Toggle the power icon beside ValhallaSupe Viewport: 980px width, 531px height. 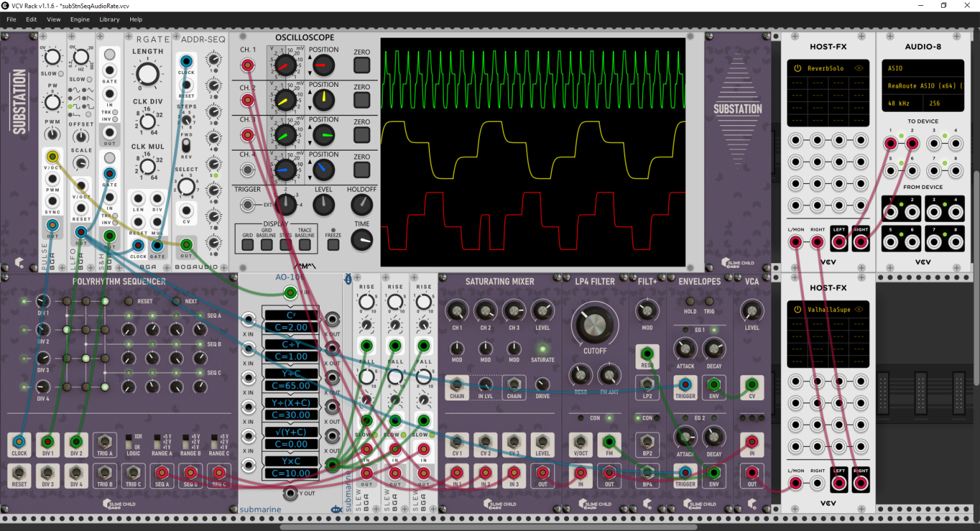tap(797, 310)
